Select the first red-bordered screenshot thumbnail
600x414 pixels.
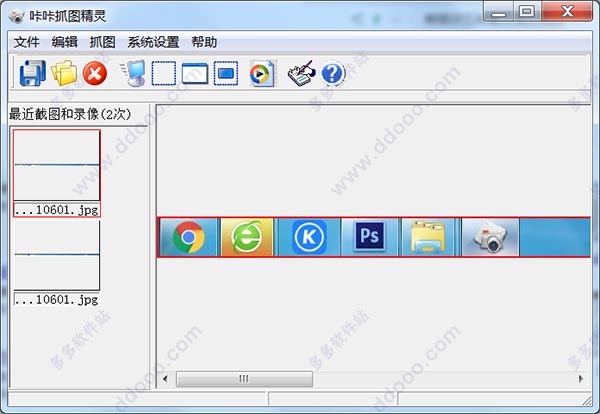pyautogui.click(x=57, y=173)
